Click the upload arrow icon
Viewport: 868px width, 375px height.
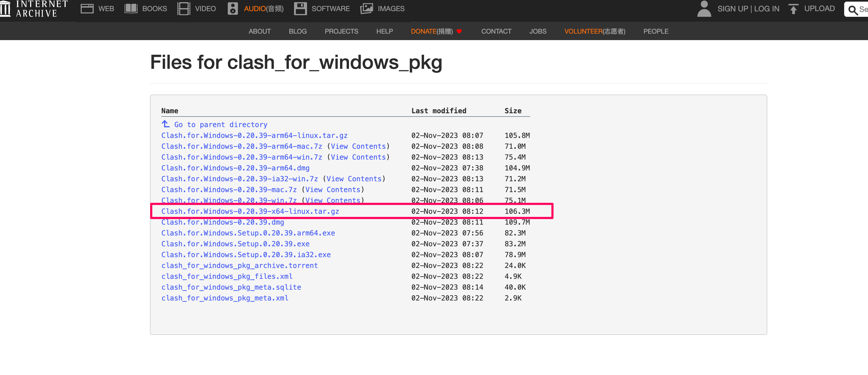793,9
